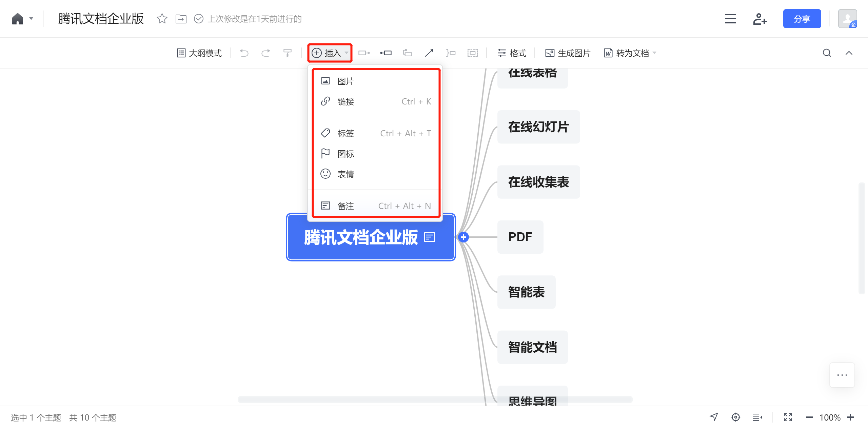Expand the 转为文档 dropdown
This screenshot has height=428, width=868.
(654, 53)
